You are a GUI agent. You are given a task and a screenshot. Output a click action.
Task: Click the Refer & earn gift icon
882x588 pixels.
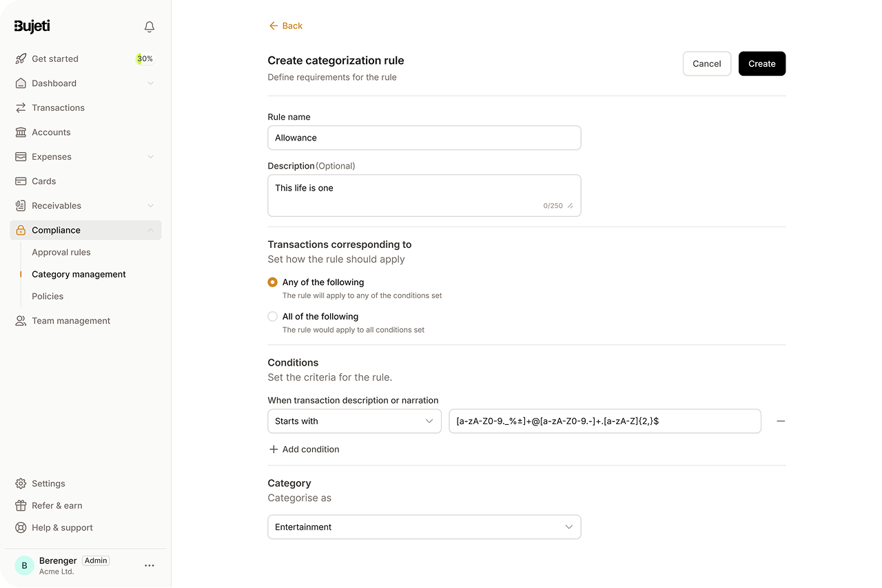pos(20,505)
